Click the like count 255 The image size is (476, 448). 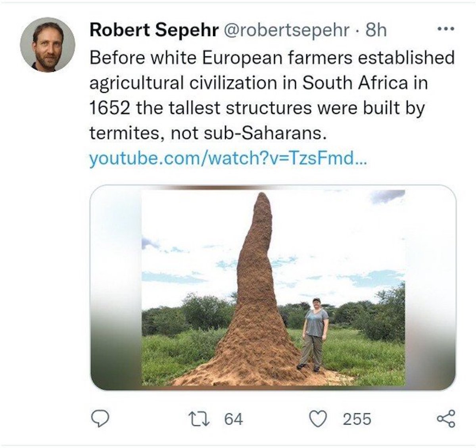coord(357,419)
